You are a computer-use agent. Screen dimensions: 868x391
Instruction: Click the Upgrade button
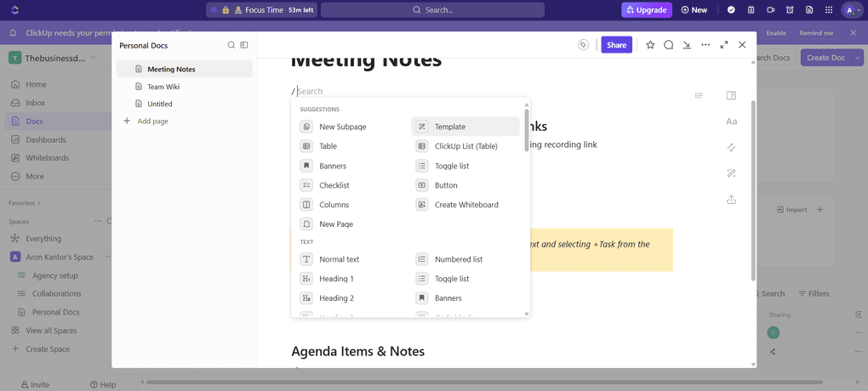[x=647, y=10]
